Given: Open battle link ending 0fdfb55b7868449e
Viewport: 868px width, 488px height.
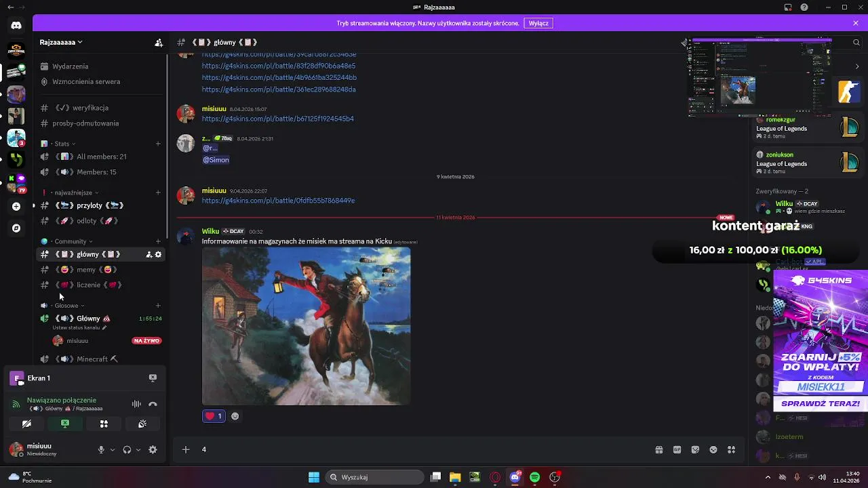Looking at the screenshot, I should 279,201.
